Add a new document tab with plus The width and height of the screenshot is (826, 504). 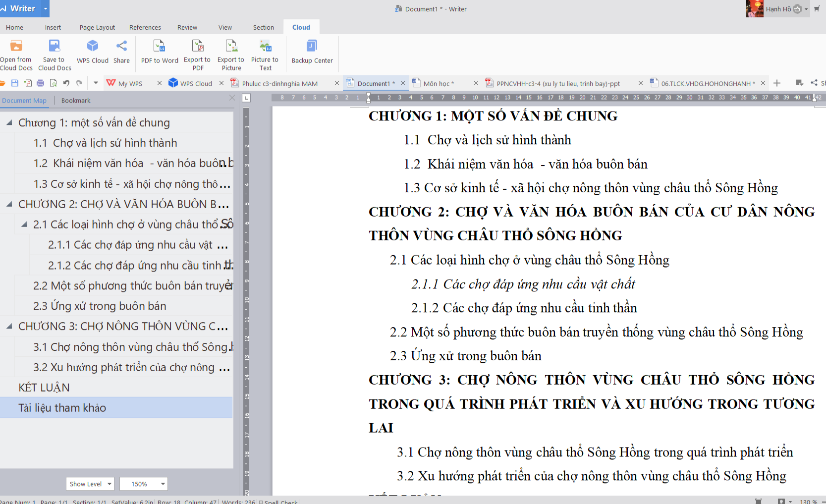click(777, 83)
